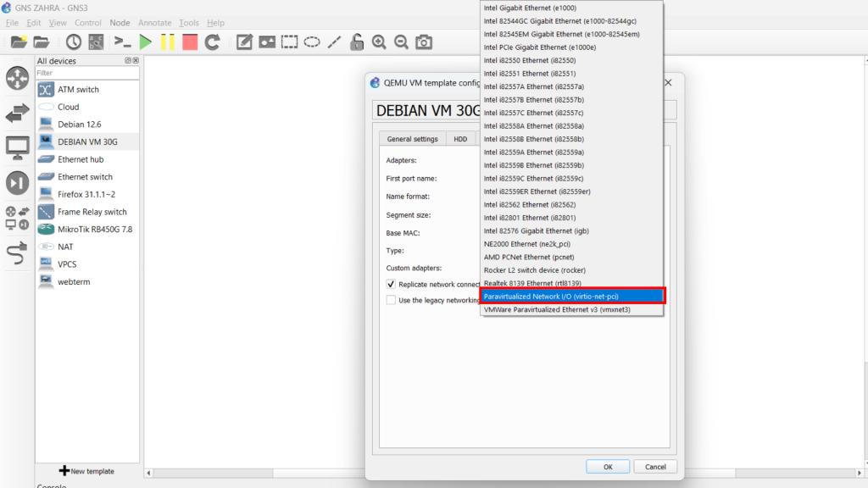The height and width of the screenshot is (488, 868).
Task: Enable the Use the legacy networking checkbox
Action: tap(391, 300)
